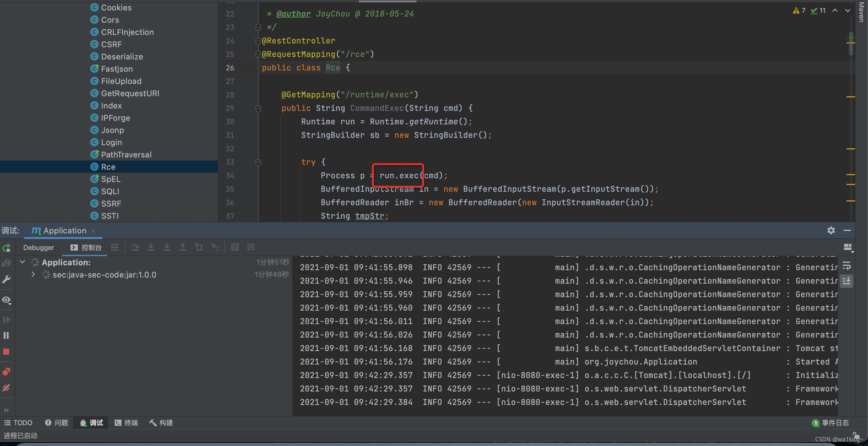Image resolution: width=868 pixels, height=446 pixels.
Task: Open the 终端 terminal tool window
Action: coord(126,423)
